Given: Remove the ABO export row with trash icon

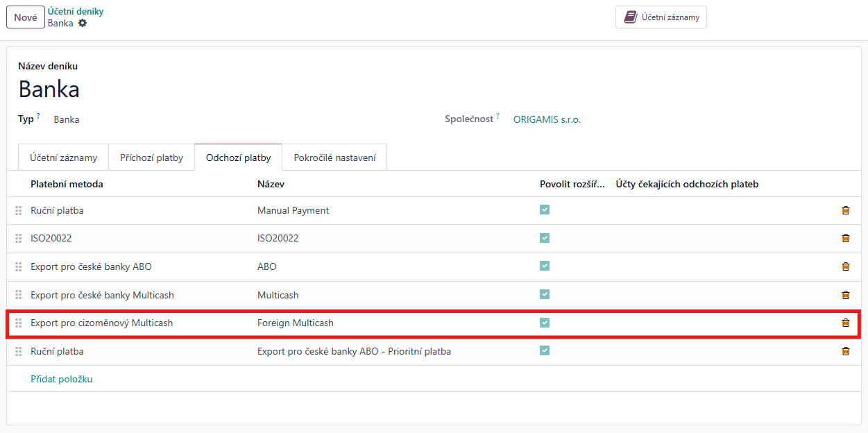Looking at the screenshot, I should coord(845,266).
